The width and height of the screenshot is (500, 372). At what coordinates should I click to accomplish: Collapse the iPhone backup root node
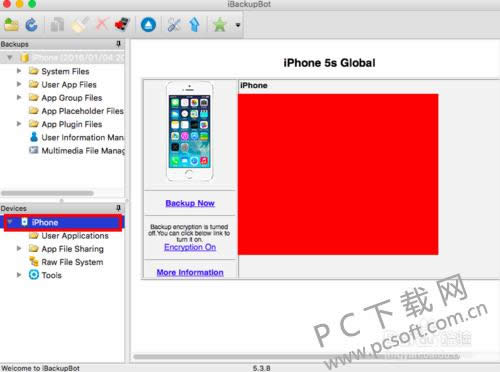(10, 58)
